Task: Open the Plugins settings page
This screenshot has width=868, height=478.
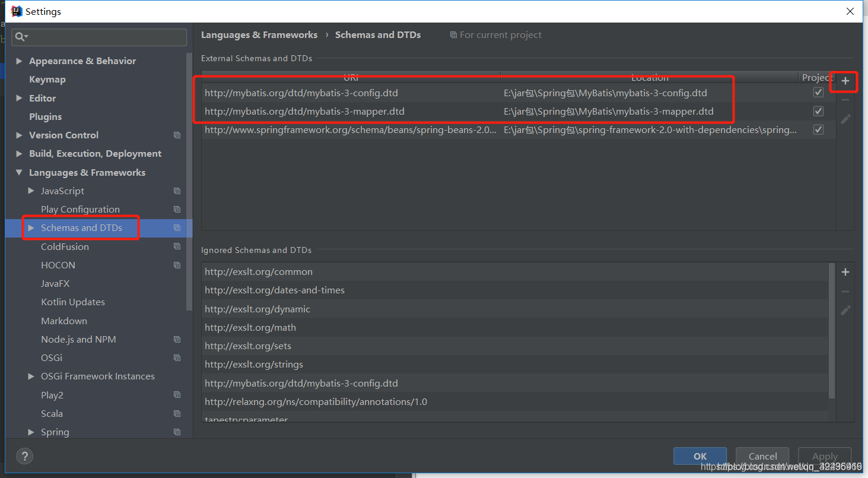Action: tap(46, 117)
